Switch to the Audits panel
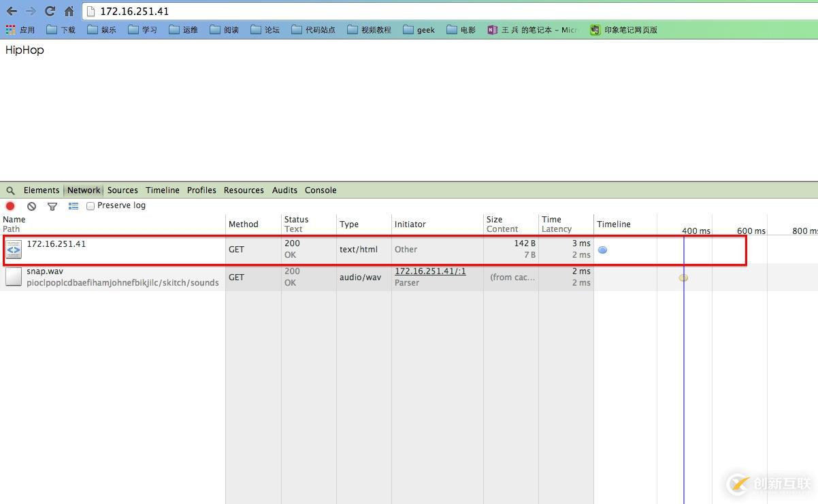Viewport: 818px width, 504px height. pyautogui.click(x=284, y=190)
